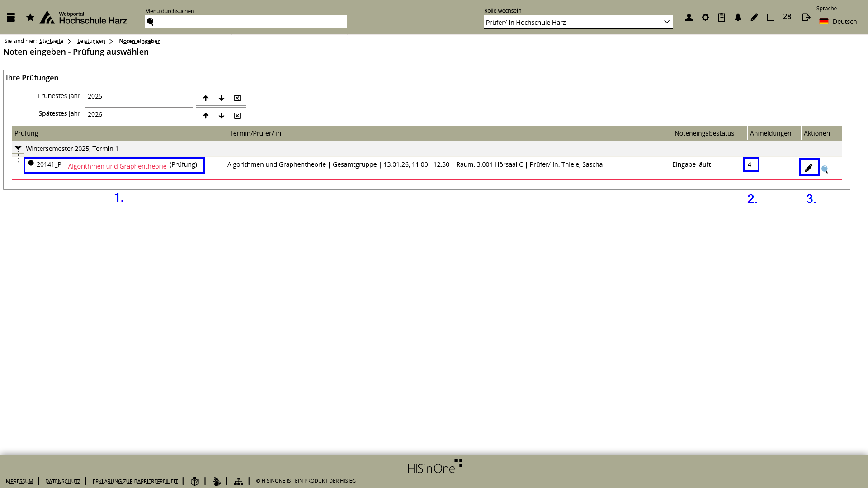Open the Rolle wechseln dropdown
This screenshot has width=868, height=488.
[x=578, y=22]
